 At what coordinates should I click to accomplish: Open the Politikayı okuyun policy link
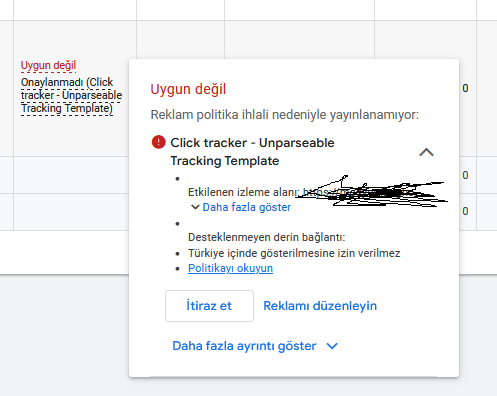[230, 268]
